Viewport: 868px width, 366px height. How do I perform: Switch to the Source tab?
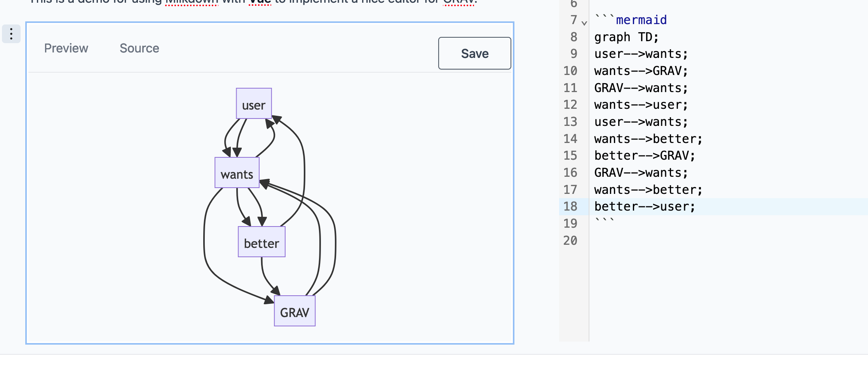[139, 48]
